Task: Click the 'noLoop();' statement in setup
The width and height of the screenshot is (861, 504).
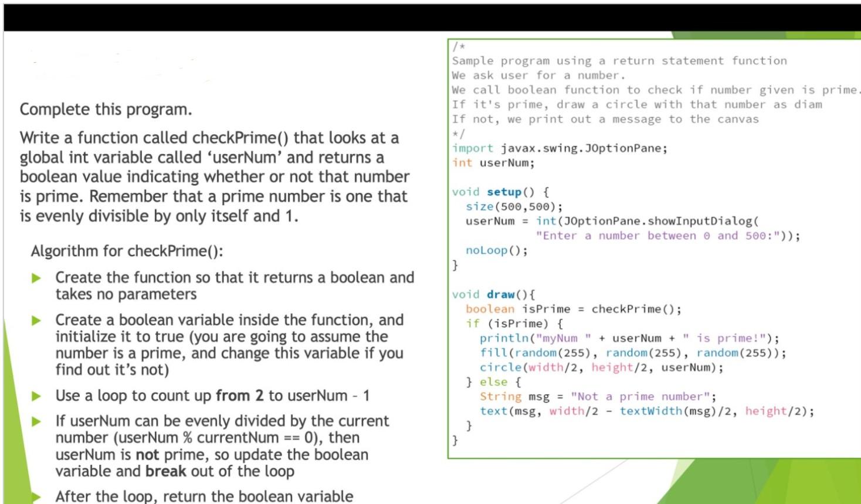Action: (496, 250)
